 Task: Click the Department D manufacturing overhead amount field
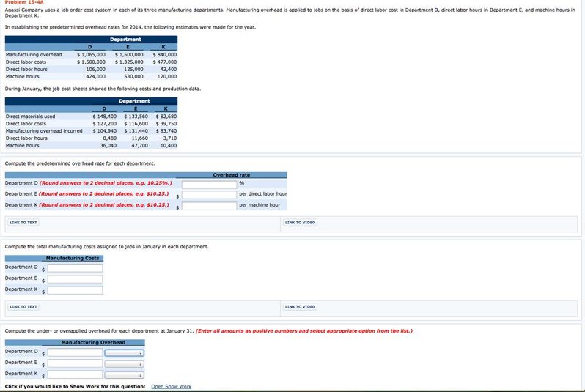pos(75,352)
